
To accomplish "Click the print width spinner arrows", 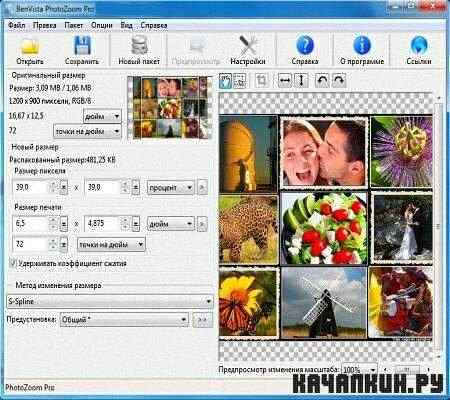I will click(53, 224).
